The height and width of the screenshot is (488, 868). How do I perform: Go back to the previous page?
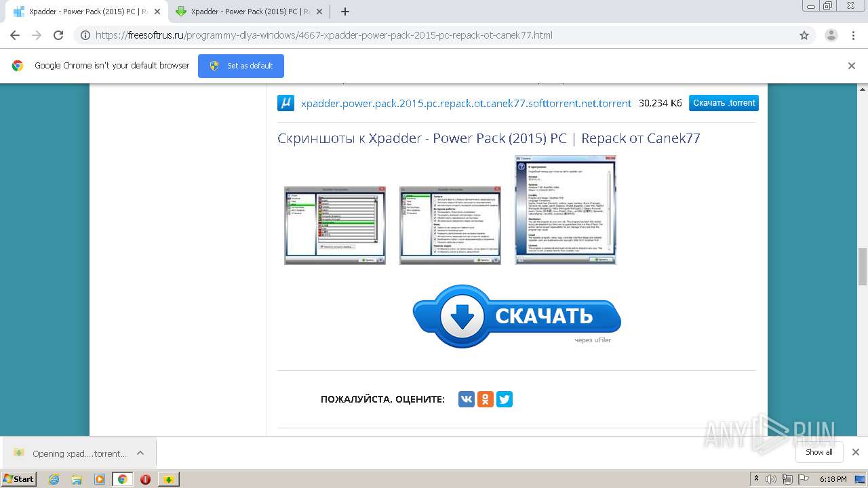pyautogui.click(x=15, y=35)
